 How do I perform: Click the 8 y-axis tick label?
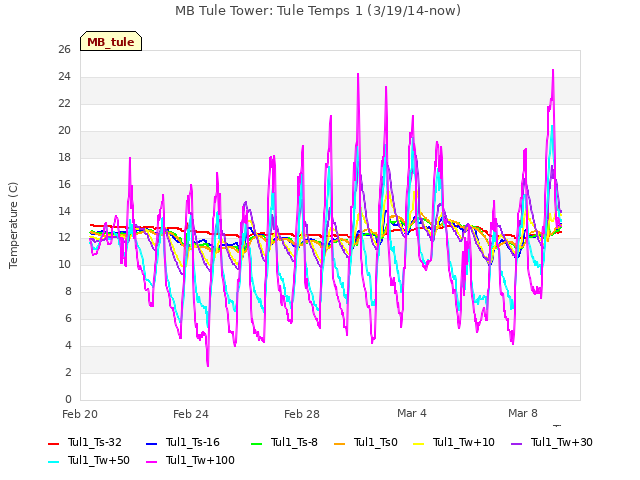click(x=68, y=291)
